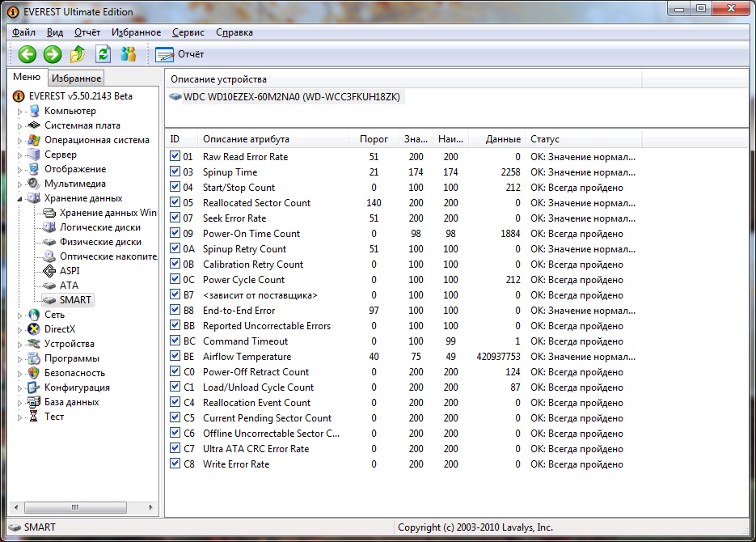Click the green Forward arrow icon
This screenshot has height=542, width=756.
pos(53,54)
